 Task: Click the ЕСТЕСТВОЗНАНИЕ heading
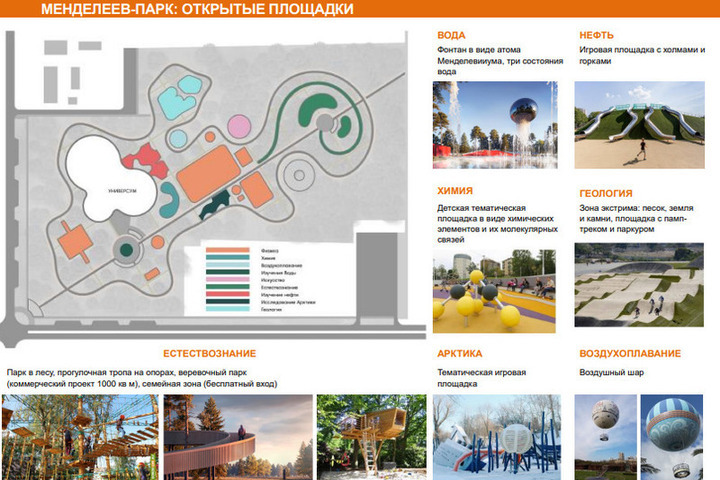209,354
